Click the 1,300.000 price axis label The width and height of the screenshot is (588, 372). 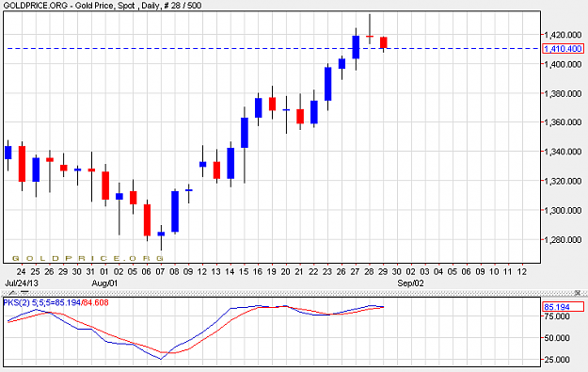point(563,210)
